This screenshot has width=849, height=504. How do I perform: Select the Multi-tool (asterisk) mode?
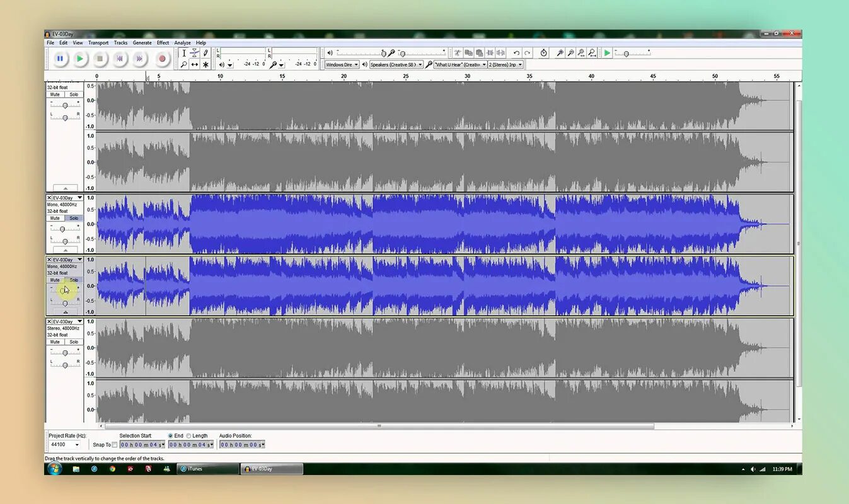pos(205,64)
